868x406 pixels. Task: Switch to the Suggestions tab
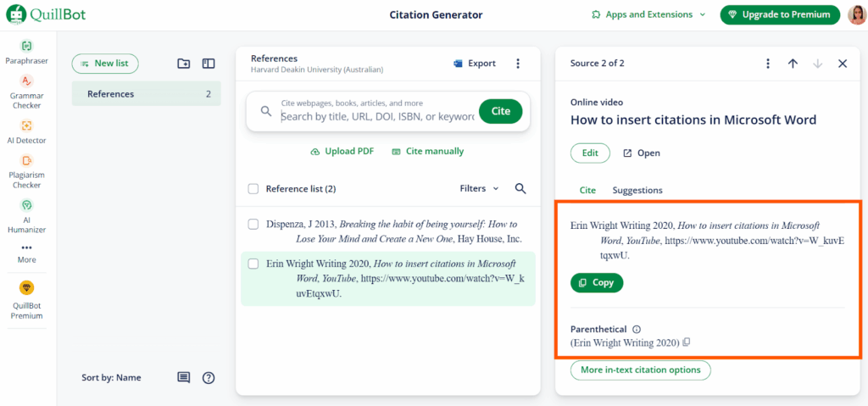point(637,190)
